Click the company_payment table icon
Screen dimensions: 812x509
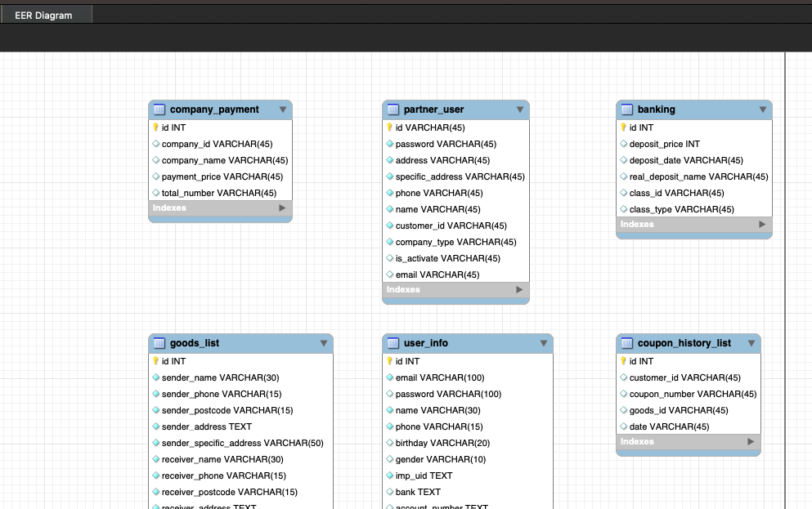click(159, 109)
